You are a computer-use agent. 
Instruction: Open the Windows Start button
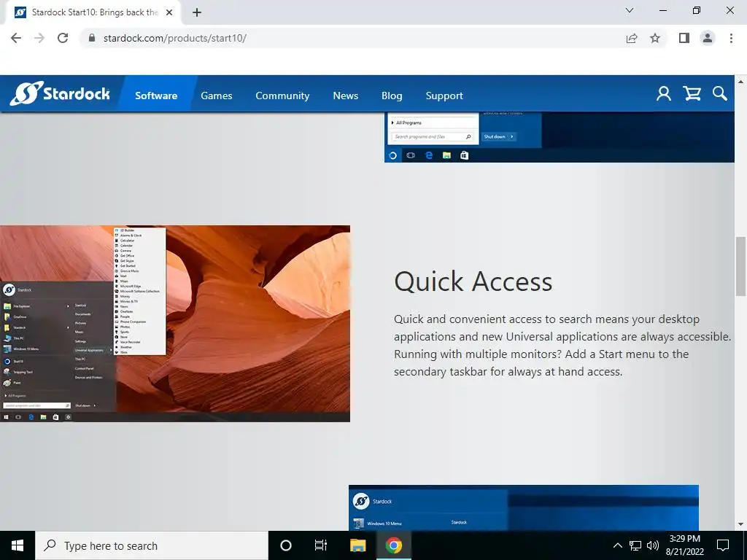tap(18, 545)
